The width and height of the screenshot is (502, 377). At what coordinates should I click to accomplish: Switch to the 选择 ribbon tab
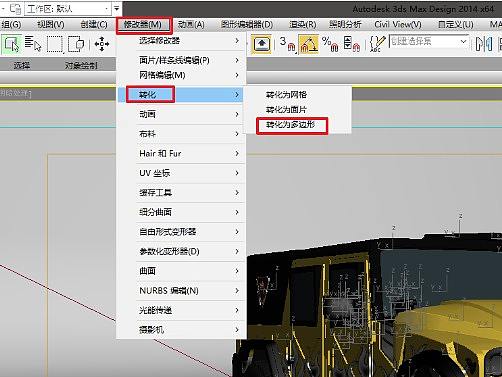click(x=22, y=65)
